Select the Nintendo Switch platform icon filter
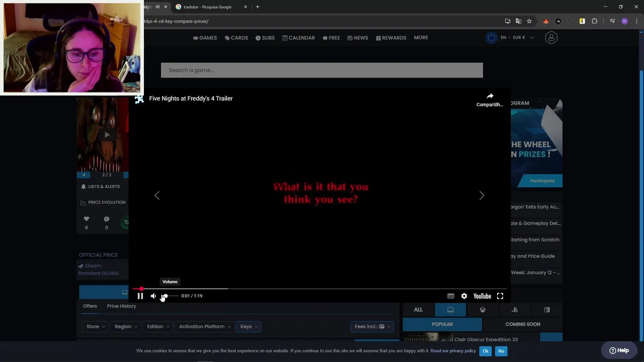This screenshot has width=644, height=362. (547, 310)
